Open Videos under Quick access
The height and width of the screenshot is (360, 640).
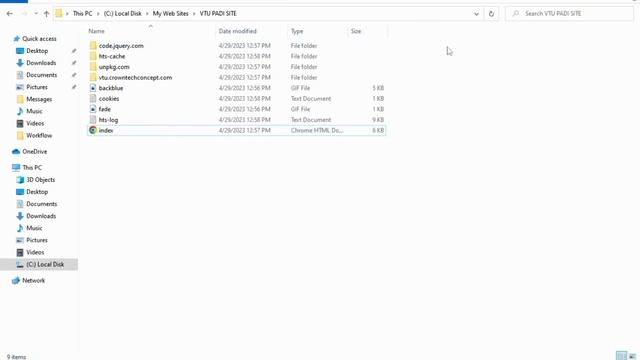point(35,123)
